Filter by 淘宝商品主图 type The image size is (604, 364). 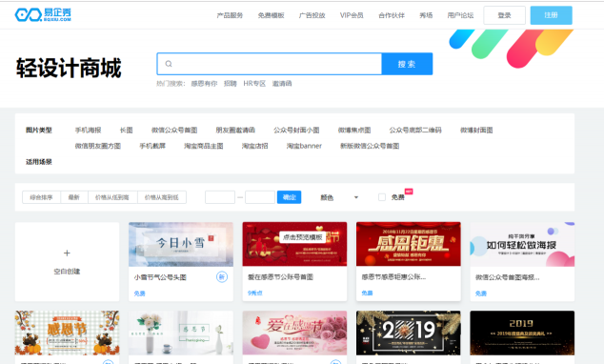pos(204,146)
